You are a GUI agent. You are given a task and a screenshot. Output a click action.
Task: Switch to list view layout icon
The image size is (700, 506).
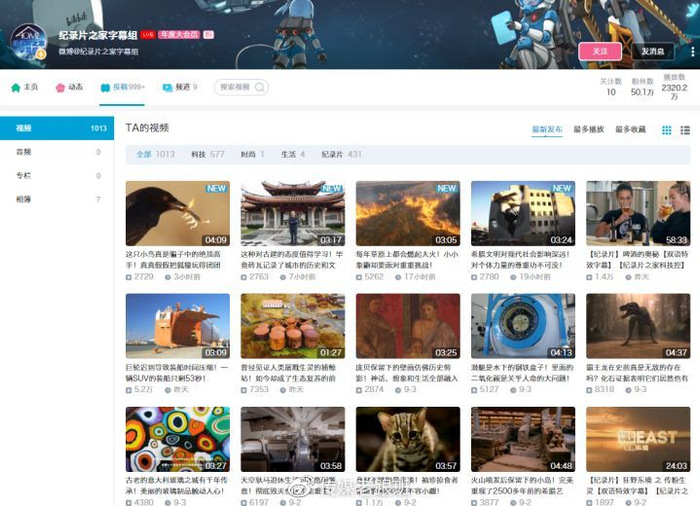[x=685, y=130]
